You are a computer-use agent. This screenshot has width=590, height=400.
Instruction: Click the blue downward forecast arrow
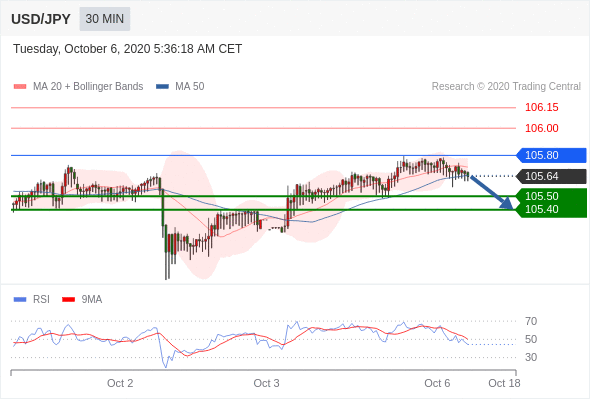(x=492, y=192)
